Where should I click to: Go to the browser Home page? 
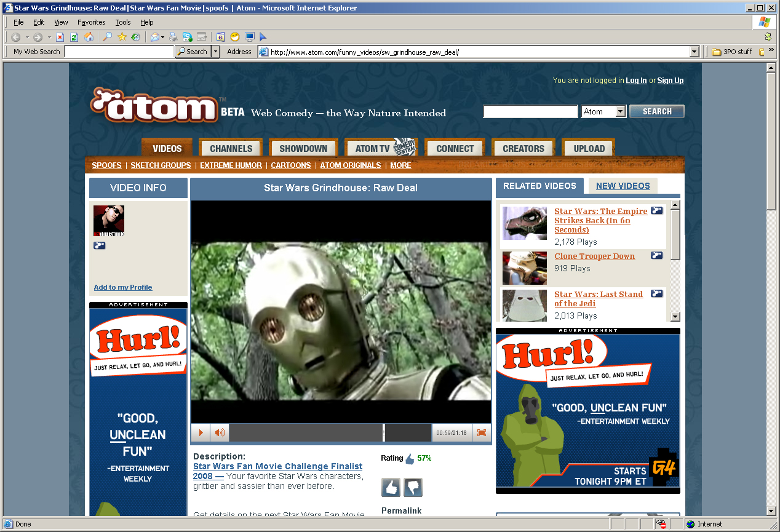[x=89, y=37]
